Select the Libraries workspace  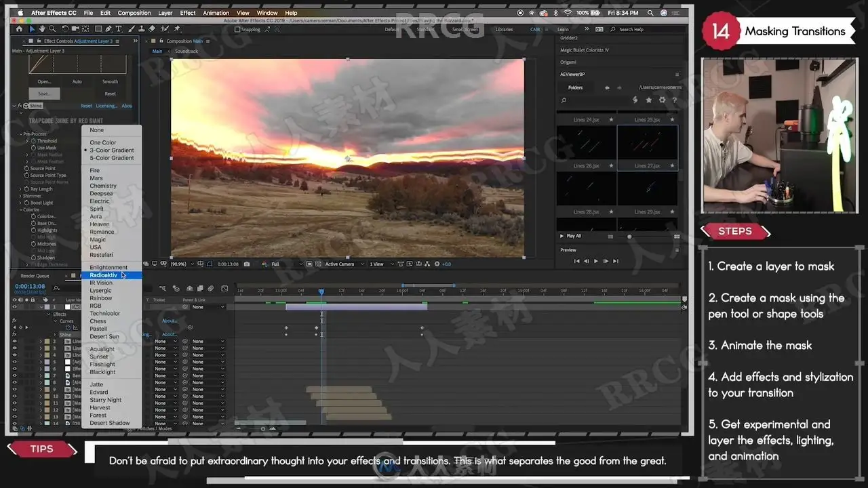pos(504,29)
